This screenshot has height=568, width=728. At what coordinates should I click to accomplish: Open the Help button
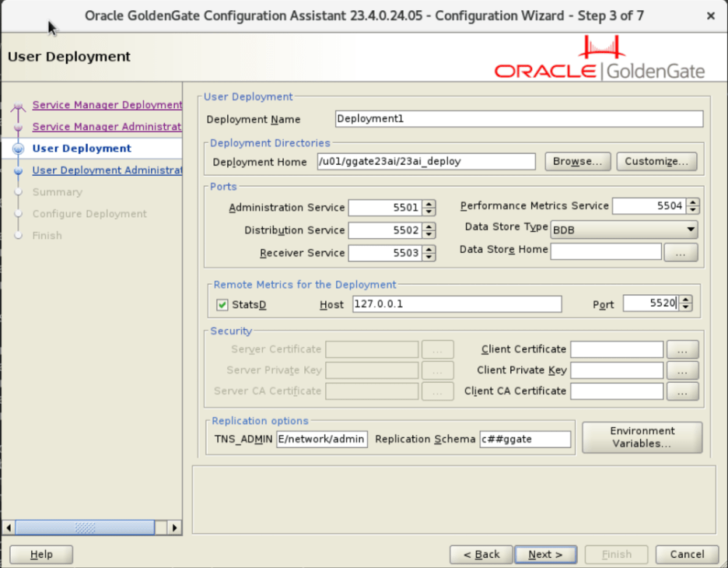coord(41,555)
